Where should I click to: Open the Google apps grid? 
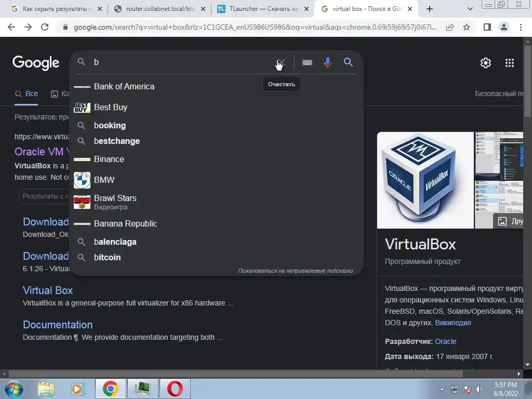coord(510,63)
